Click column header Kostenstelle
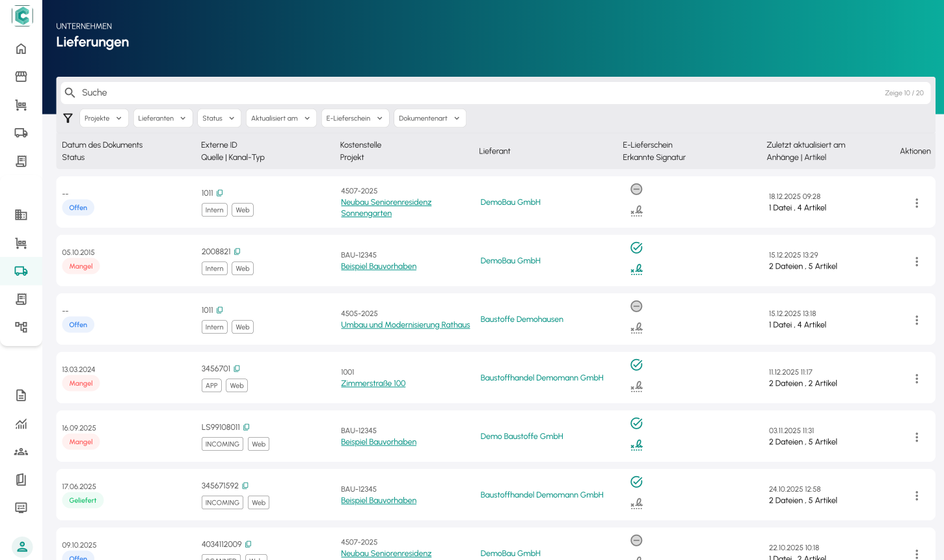The image size is (944, 560). [x=361, y=145]
